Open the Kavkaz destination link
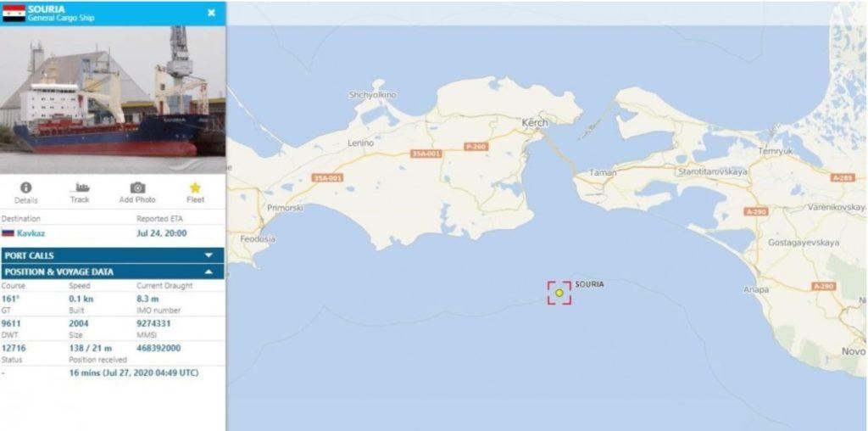868x431 pixels. coord(31,233)
